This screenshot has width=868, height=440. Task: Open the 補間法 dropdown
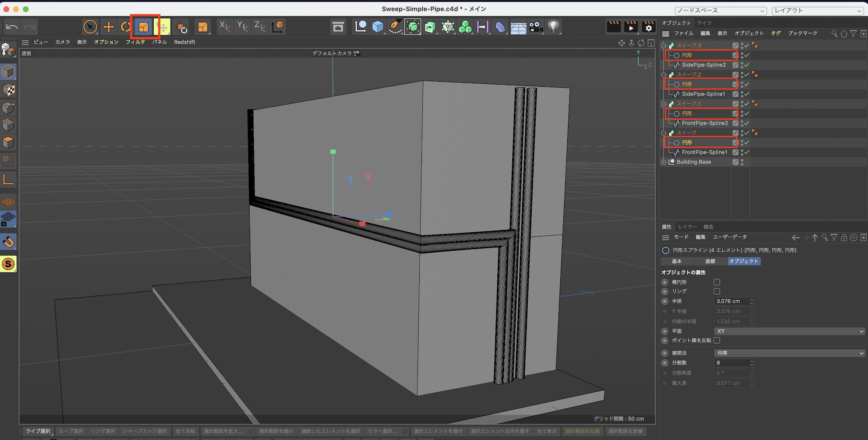point(789,353)
